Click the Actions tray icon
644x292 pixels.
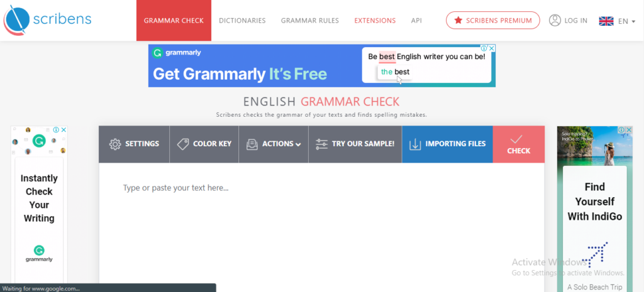click(252, 144)
